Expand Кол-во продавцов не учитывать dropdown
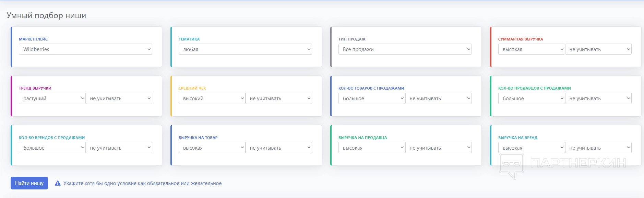Screen dimensions: 644x198 598,98
